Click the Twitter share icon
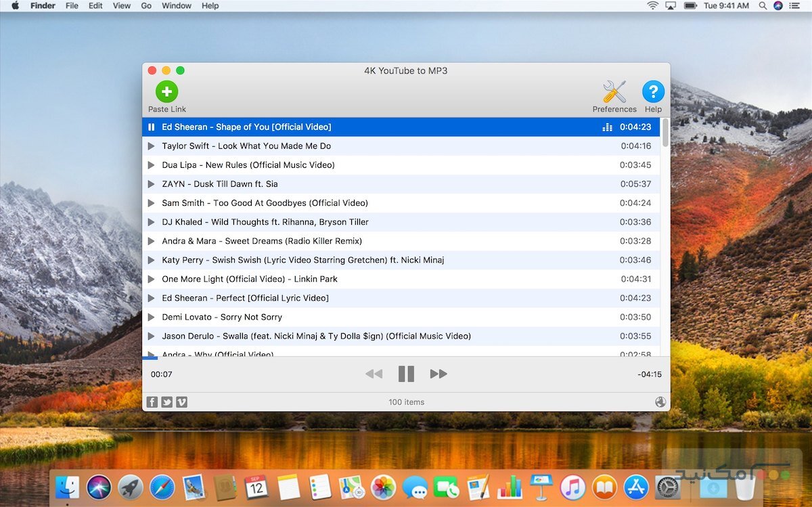This screenshot has height=507, width=812. coord(166,401)
